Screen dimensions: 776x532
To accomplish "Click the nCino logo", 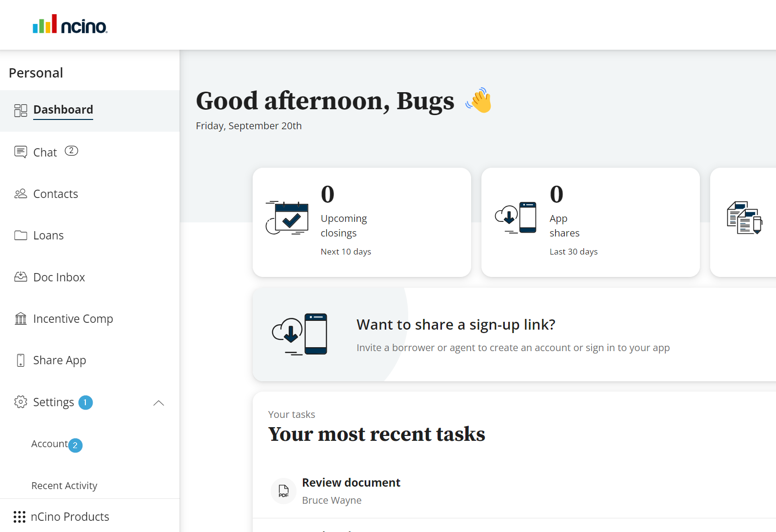I will (x=70, y=24).
